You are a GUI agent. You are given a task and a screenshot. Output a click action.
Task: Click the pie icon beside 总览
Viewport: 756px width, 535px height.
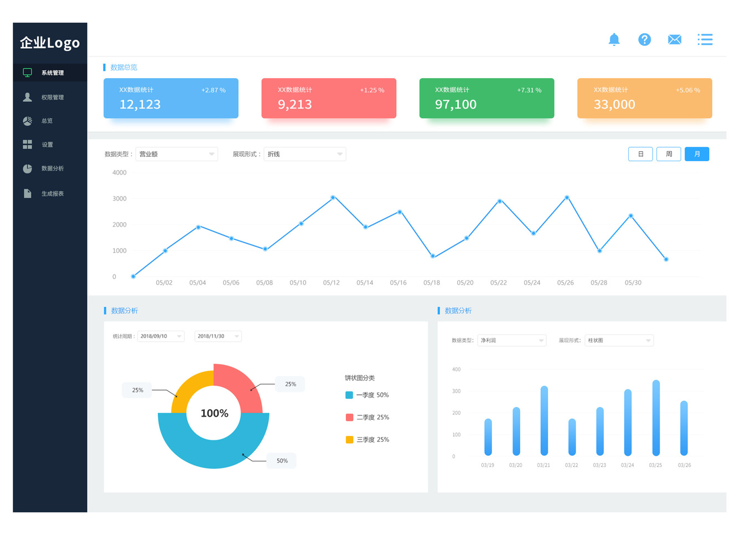[x=27, y=121]
